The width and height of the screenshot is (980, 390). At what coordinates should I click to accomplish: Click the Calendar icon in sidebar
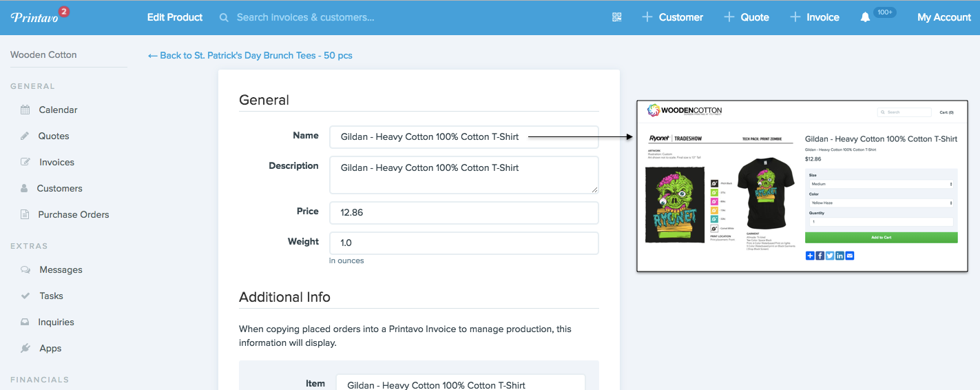25,110
